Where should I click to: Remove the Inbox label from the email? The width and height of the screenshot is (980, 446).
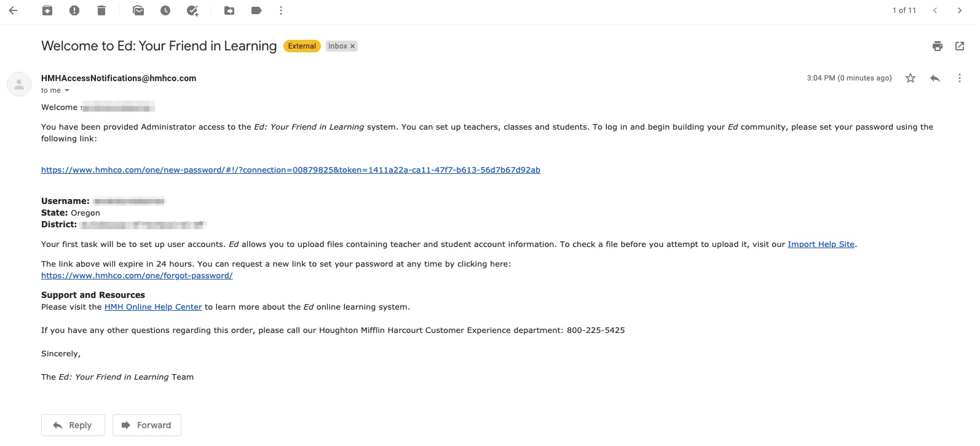point(352,45)
